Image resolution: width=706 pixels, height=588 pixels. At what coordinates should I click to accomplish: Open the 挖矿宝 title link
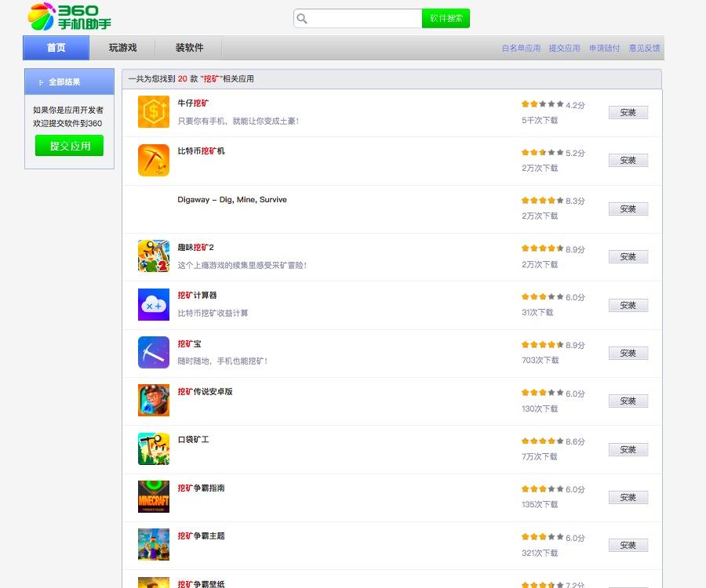tap(189, 343)
